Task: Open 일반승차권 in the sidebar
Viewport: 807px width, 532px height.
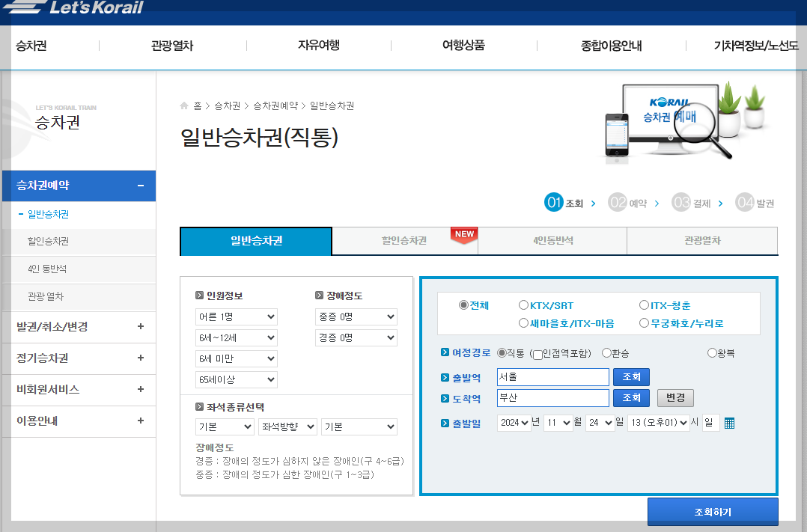Action: (48, 214)
